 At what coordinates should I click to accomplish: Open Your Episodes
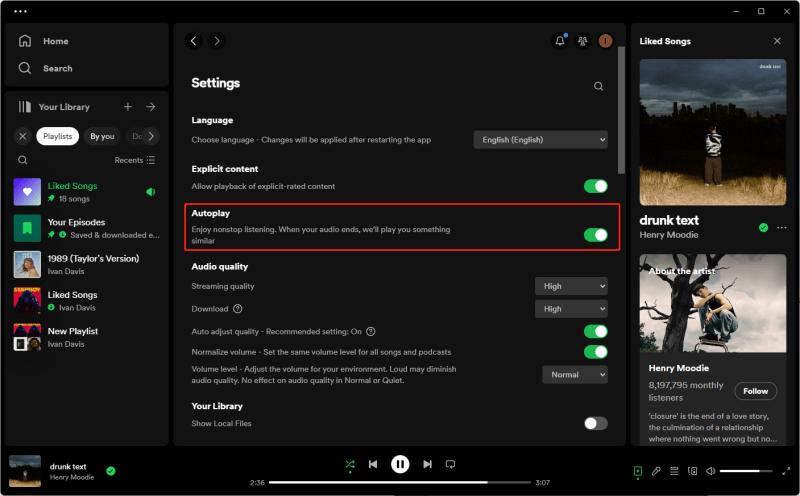coord(86,228)
